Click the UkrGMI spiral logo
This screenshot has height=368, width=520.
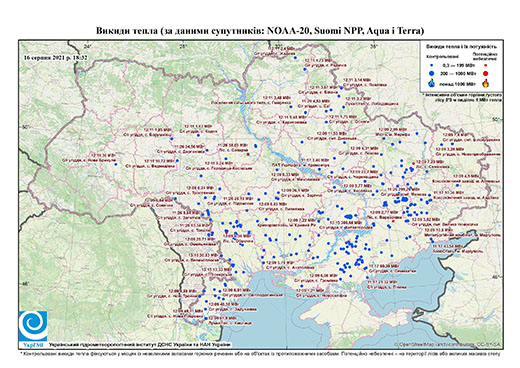point(33,326)
